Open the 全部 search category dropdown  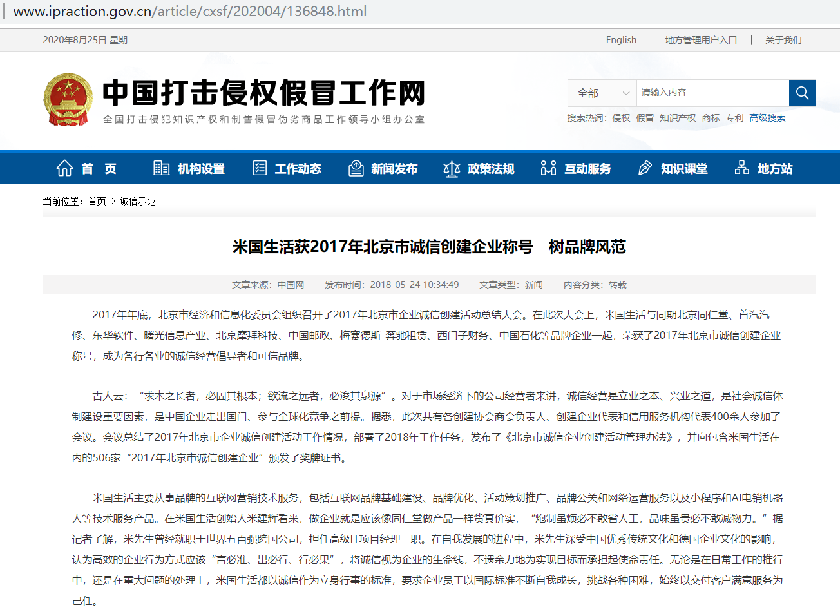point(602,93)
